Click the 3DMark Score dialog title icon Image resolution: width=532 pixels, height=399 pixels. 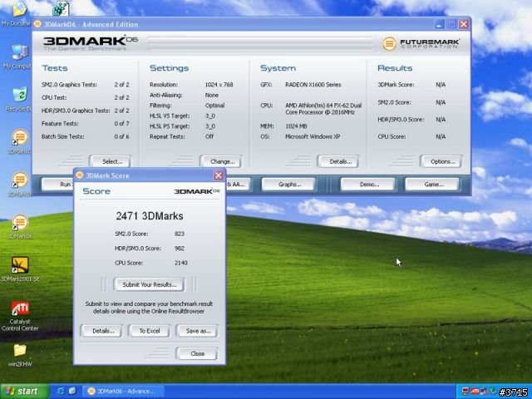click(x=80, y=175)
